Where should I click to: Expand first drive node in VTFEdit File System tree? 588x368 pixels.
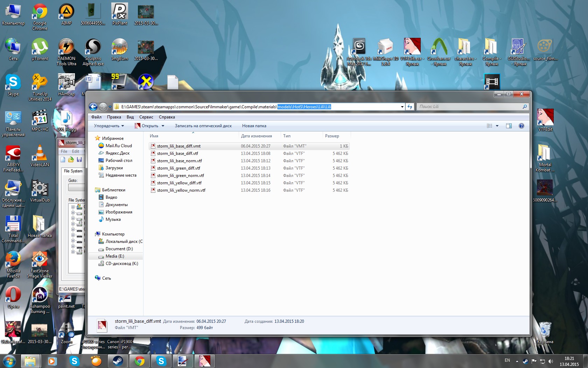(73, 207)
